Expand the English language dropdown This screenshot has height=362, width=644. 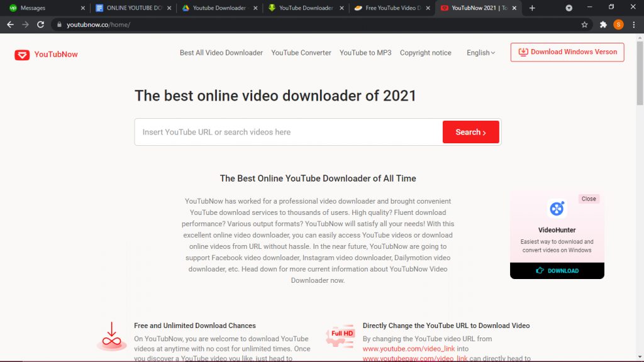[x=480, y=53]
